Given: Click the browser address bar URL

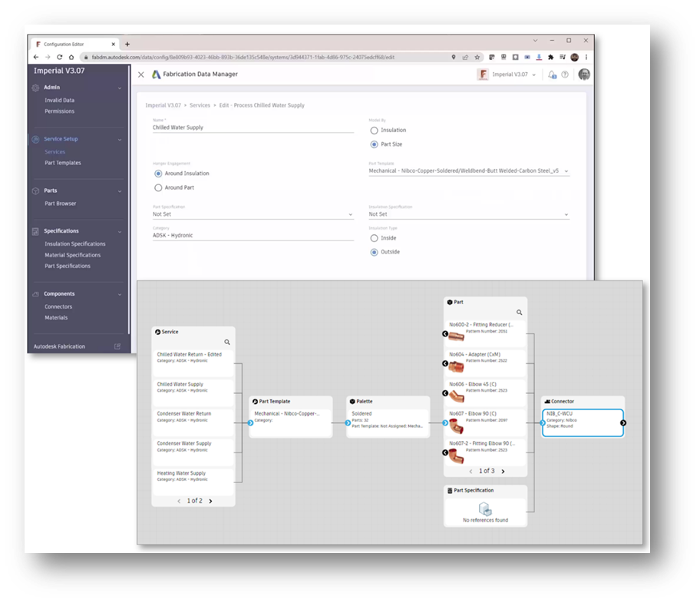Looking at the screenshot, I should (x=243, y=57).
